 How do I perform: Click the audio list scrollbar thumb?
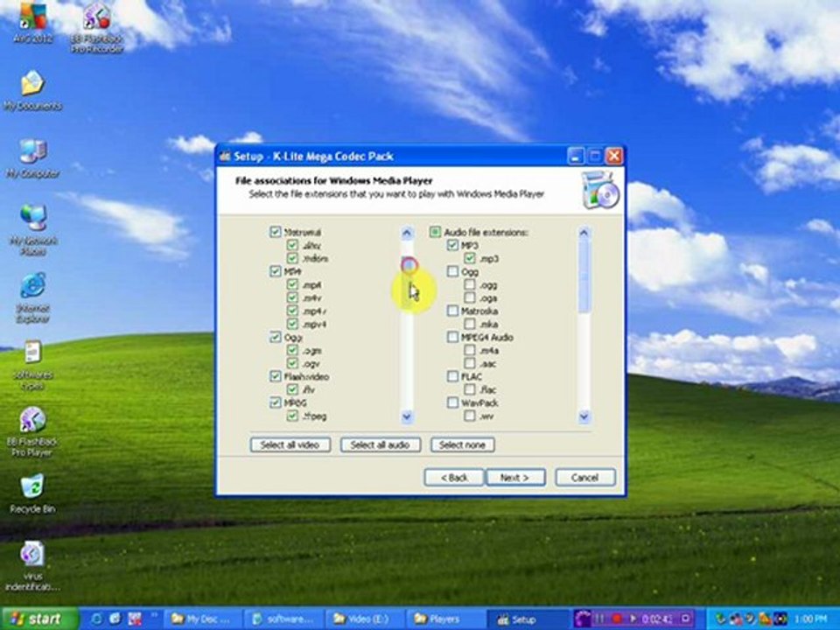(x=584, y=276)
